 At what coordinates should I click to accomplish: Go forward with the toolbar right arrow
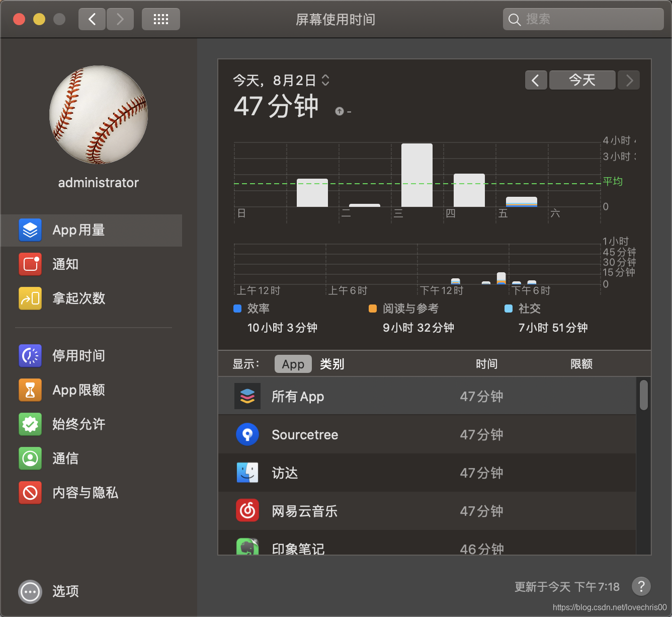tap(120, 19)
